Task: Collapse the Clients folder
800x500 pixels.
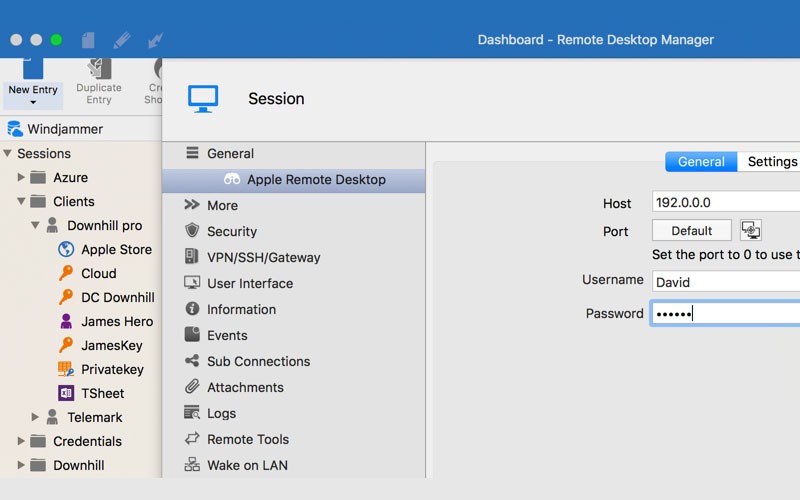Action: [21, 201]
